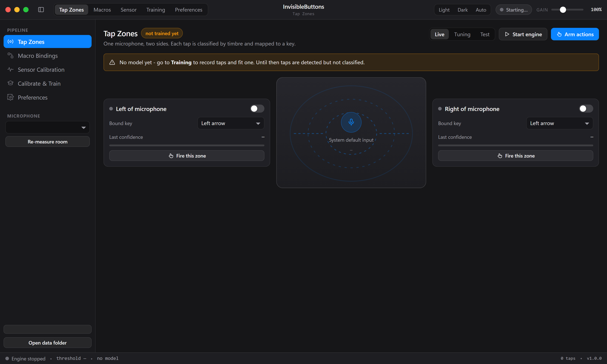Viewport: 607px width, 364px height.
Task: Click the right zone confidence bar
Action: (x=515, y=145)
